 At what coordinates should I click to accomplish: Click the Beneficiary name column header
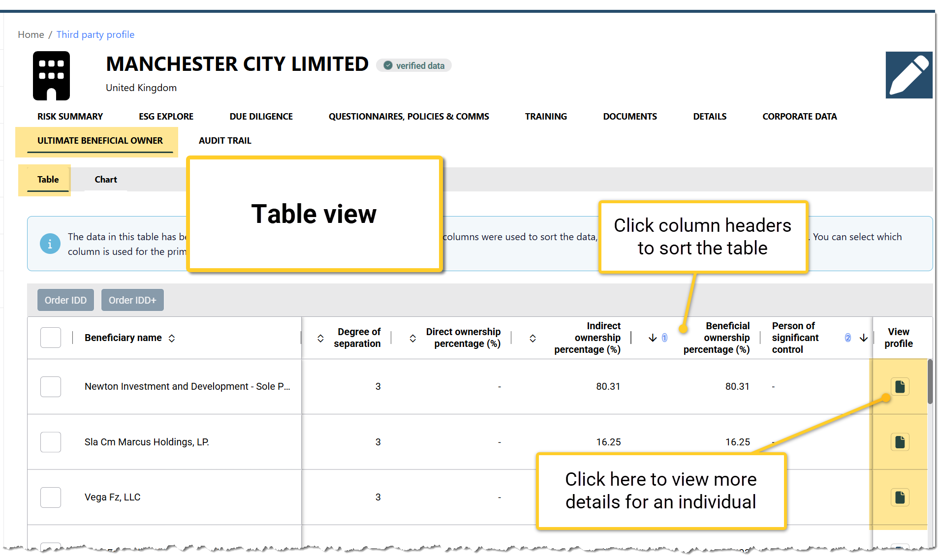(123, 338)
